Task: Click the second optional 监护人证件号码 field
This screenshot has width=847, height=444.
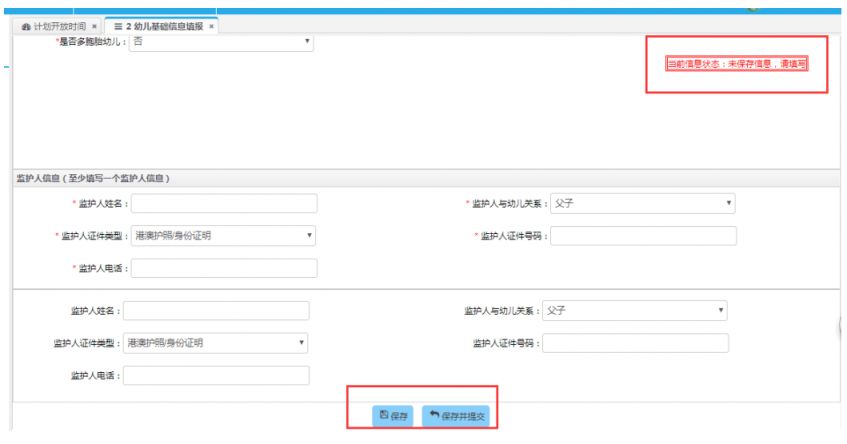Action: coord(635,343)
